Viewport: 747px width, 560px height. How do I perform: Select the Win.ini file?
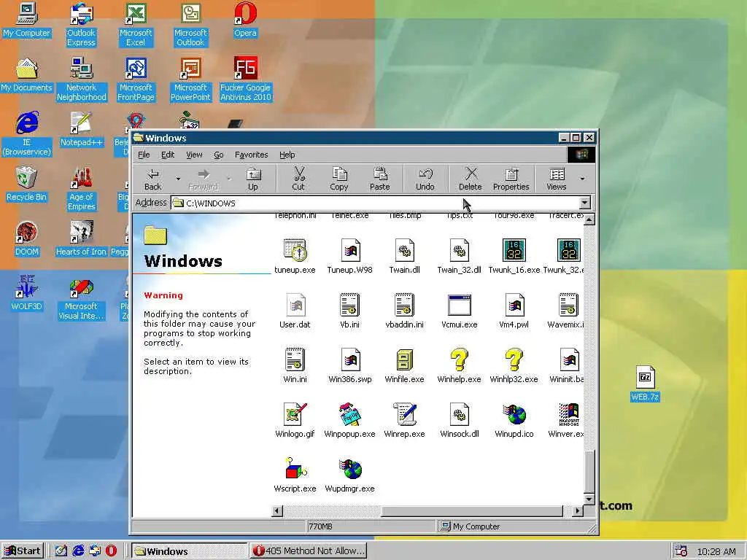tap(295, 366)
